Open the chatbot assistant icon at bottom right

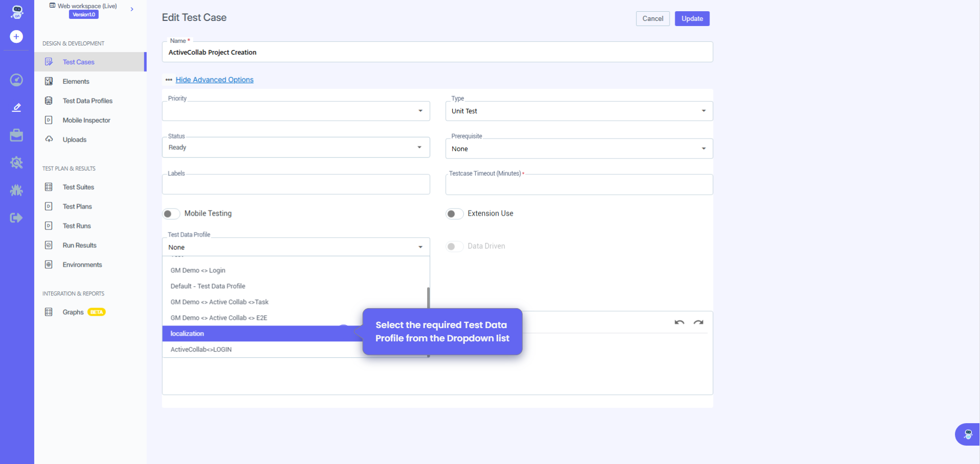pos(967,434)
